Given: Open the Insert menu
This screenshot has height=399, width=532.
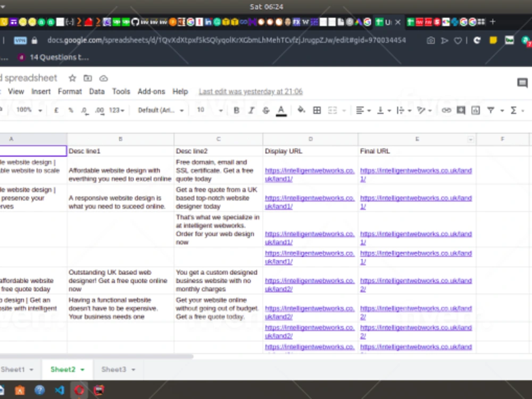Looking at the screenshot, I should point(41,92).
